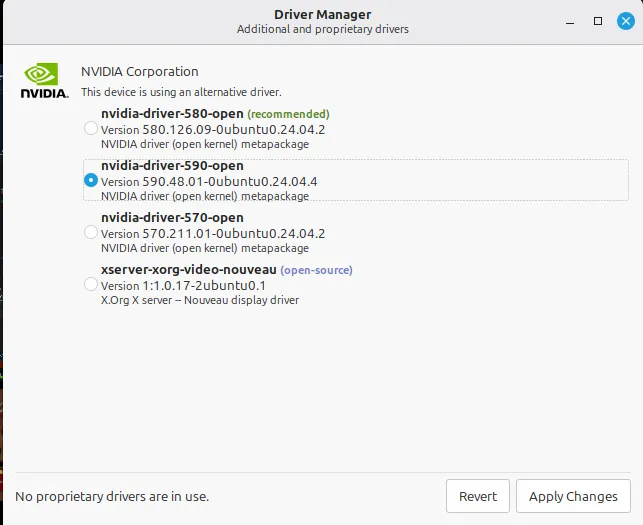
Task: Click the nvidia-driver-570-open driver name
Action: coord(172,218)
